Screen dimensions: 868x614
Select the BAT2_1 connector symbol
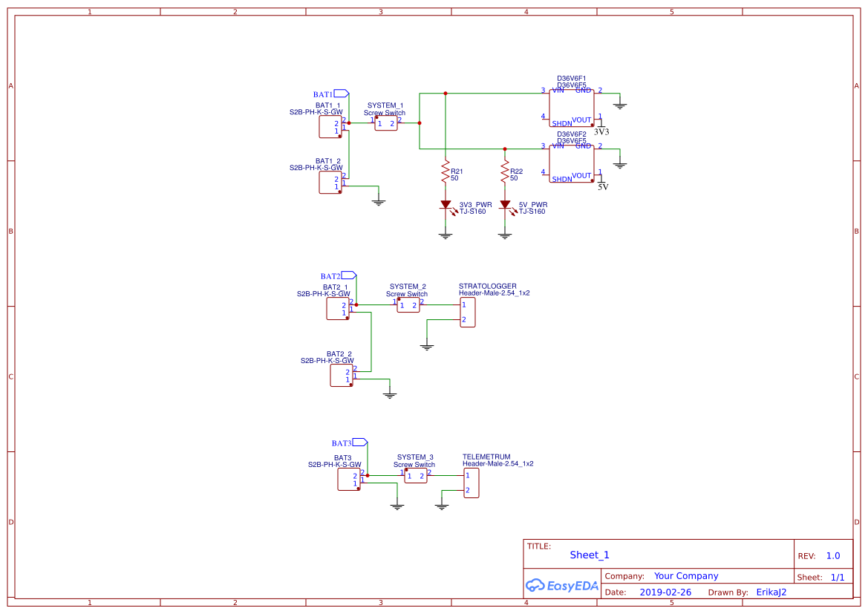coord(338,309)
